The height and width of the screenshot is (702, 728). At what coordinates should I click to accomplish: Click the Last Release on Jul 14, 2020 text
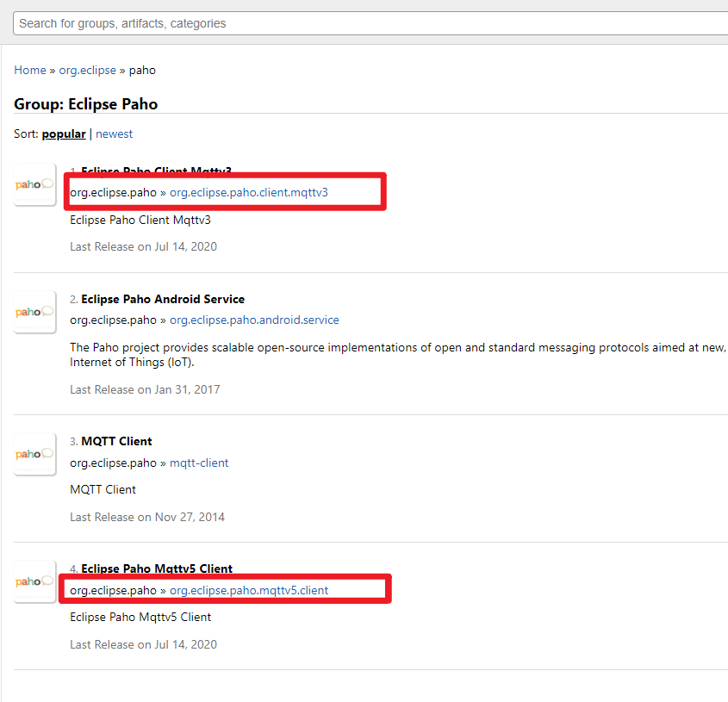[x=144, y=245]
